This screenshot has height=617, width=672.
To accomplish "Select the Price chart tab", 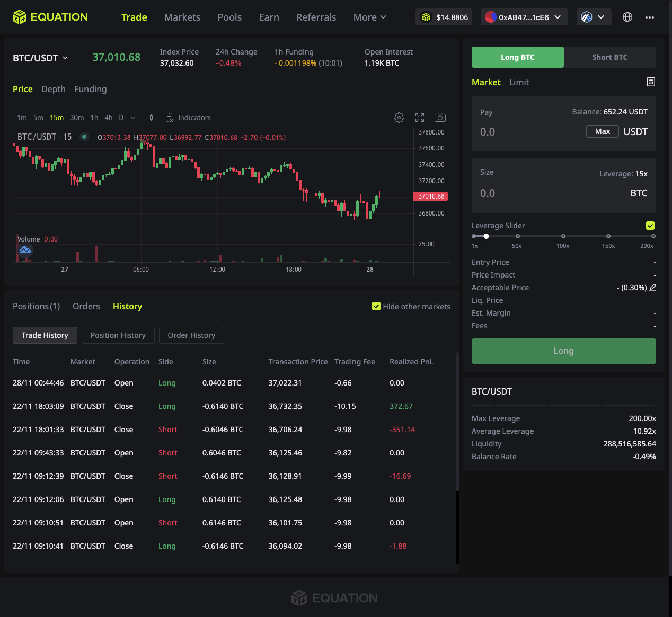I will [23, 89].
